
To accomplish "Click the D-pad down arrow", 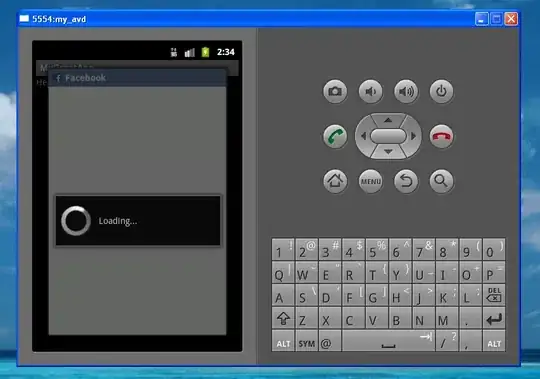I will 388,152.
